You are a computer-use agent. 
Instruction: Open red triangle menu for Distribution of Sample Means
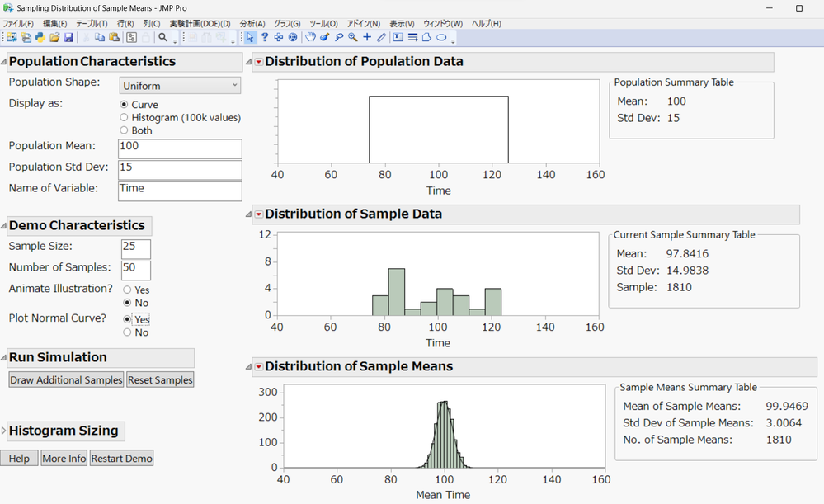258,366
